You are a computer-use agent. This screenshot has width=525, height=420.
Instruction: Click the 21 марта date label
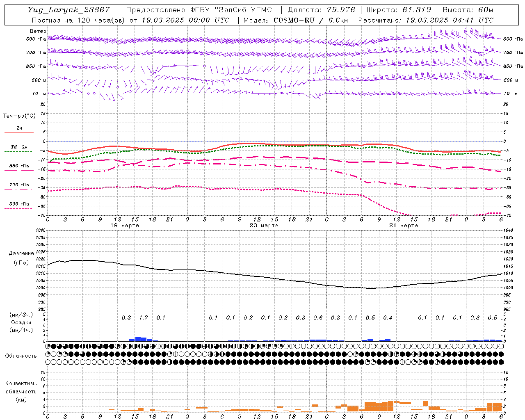pyautogui.click(x=404, y=226)
